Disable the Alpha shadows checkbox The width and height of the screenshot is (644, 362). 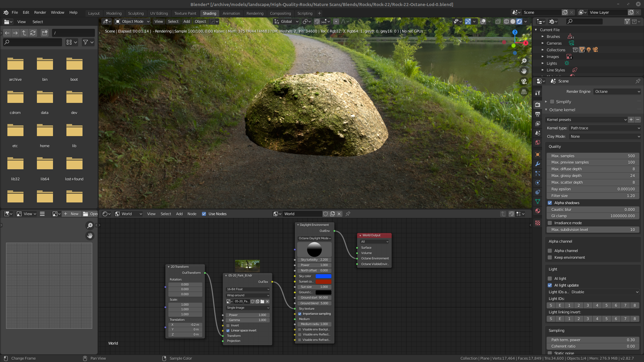coord(550,203)
